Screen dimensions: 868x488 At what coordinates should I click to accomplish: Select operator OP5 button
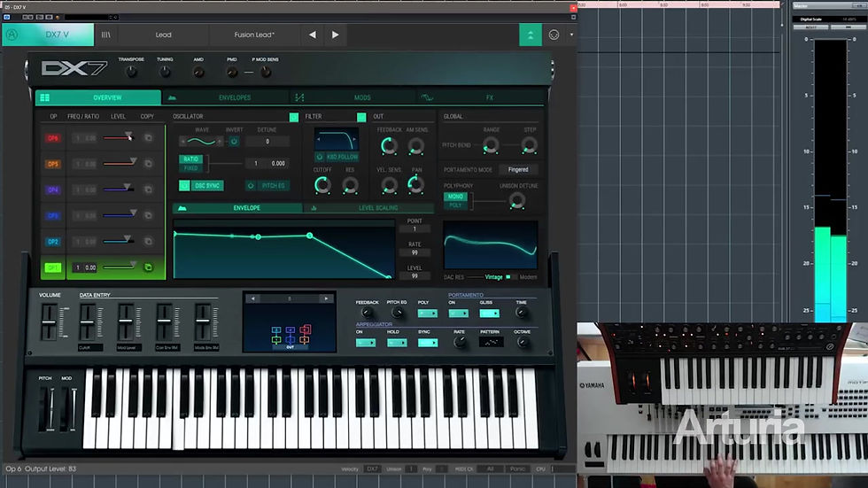click(x=53, y=165)
